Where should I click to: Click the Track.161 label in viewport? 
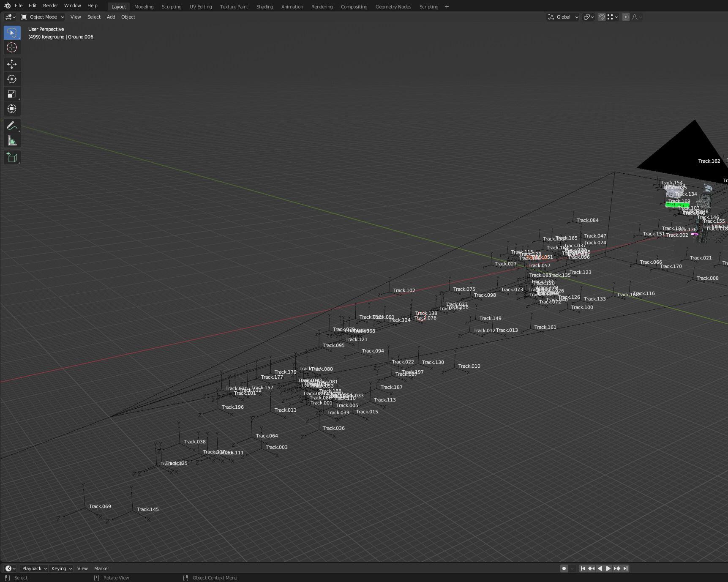545,327
